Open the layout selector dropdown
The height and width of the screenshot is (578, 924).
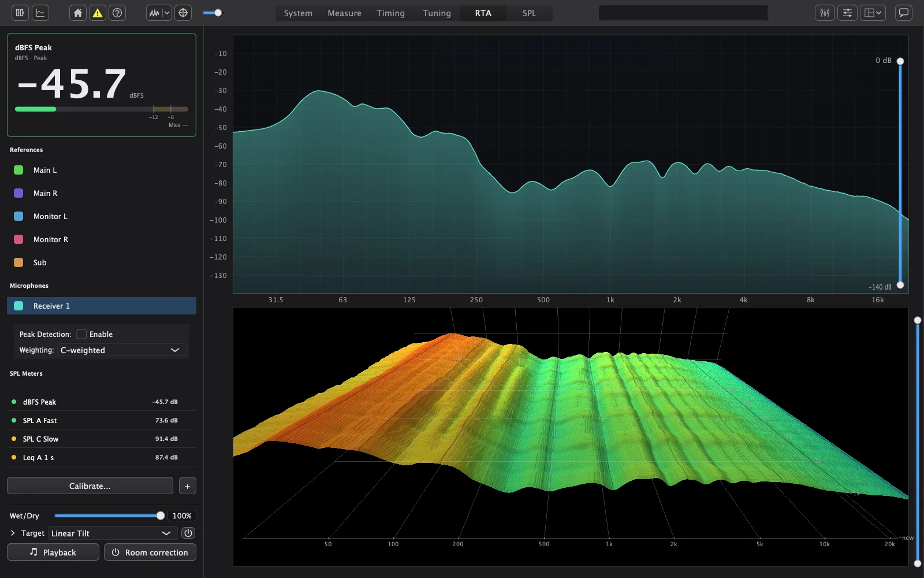click(x=873, y=13)
